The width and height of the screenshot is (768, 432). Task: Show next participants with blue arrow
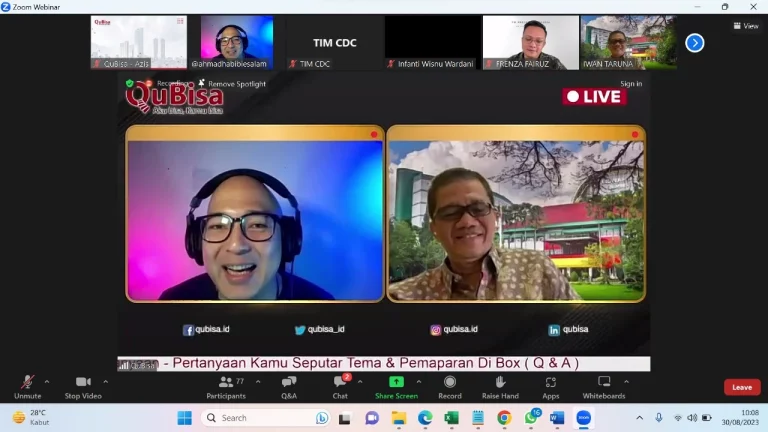tap(695, 43)
